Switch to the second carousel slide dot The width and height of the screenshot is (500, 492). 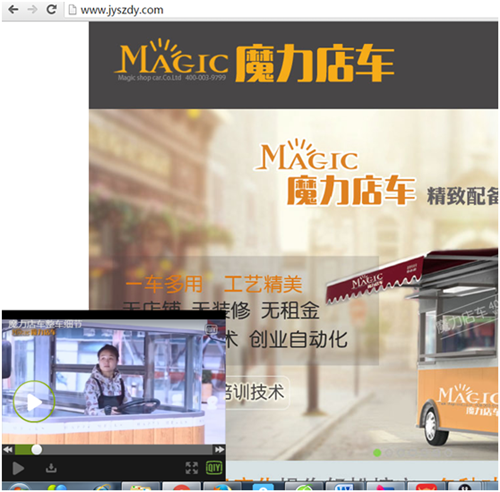tap(389, 453)
